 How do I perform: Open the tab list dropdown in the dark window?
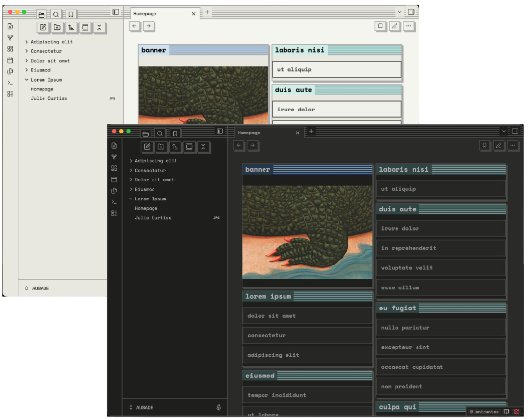click(504, 131)
